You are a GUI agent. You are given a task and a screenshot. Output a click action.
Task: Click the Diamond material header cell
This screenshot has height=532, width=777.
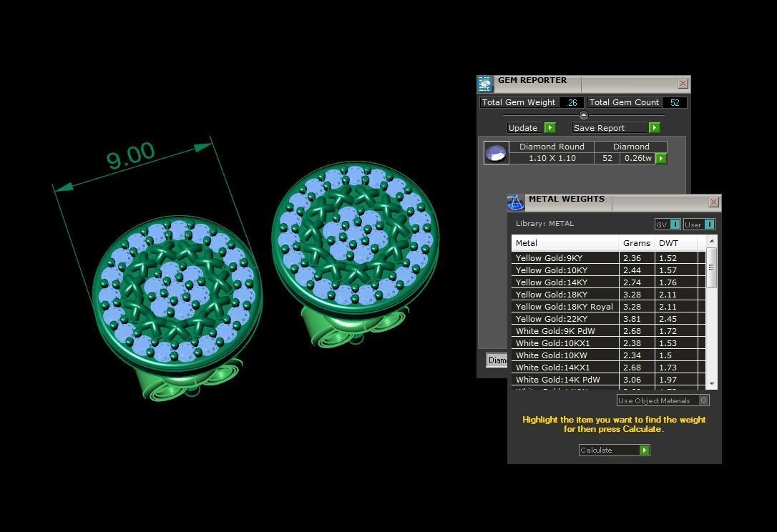click(x=631, y=147)
